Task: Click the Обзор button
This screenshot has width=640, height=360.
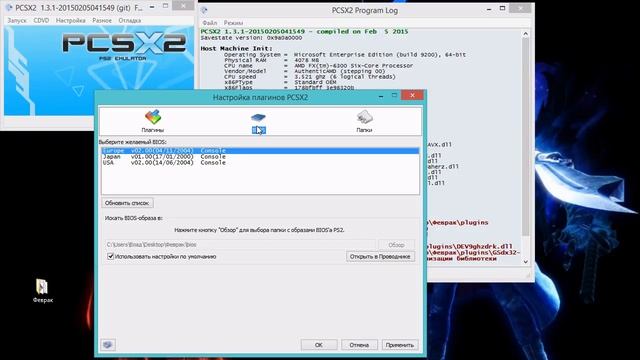Action: coord(396,245)
